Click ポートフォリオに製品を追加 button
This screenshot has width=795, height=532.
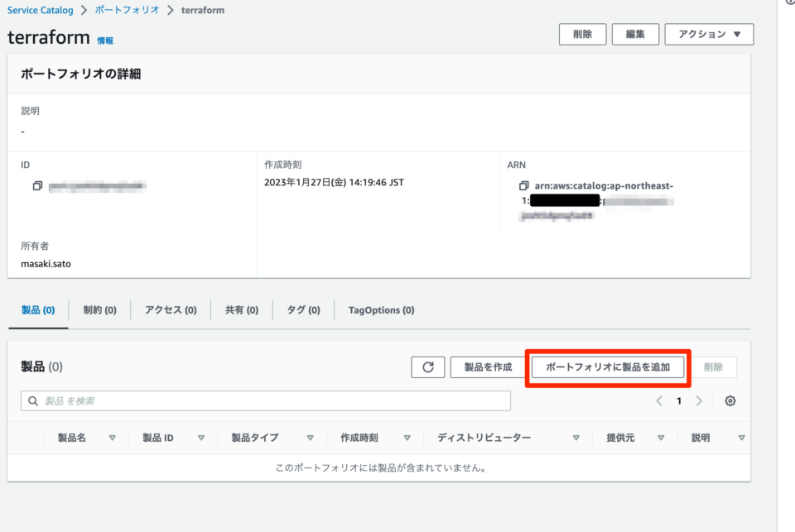coord(608,367)
